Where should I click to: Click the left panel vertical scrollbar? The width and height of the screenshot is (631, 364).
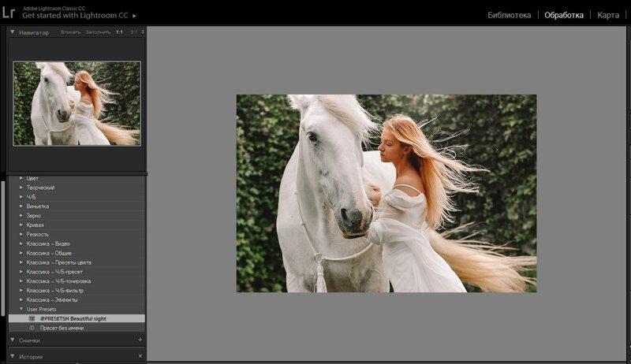[x=3, y=248]
